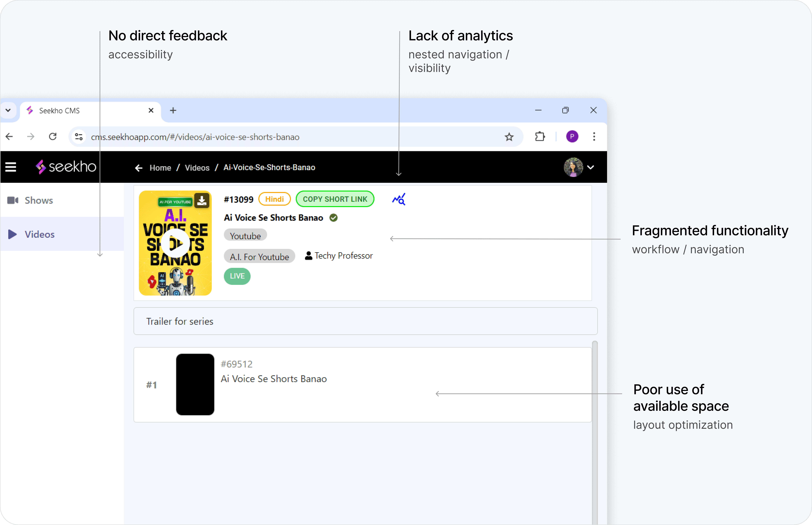The image size is (812, 525).
Task: Open the Videos breadcrumb link
Action: [197, 168]
